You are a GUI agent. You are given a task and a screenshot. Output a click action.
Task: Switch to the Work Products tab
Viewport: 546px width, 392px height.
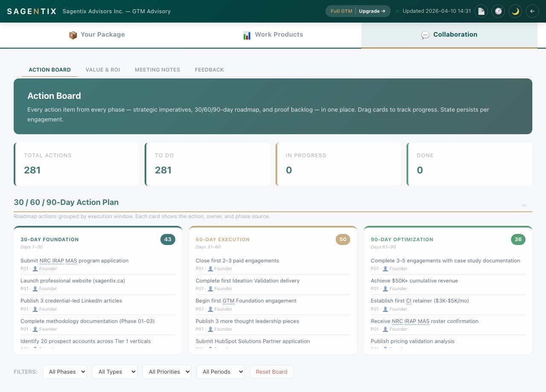[273, 35]
